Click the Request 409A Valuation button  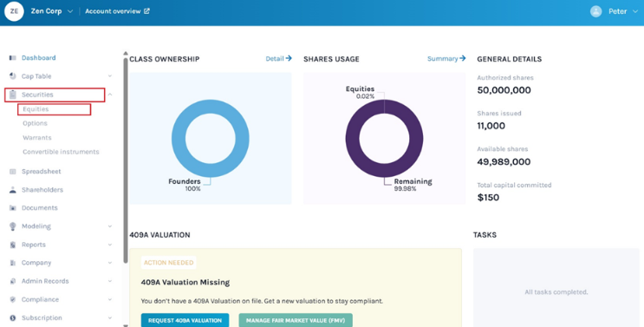click(x=185, y=320)
